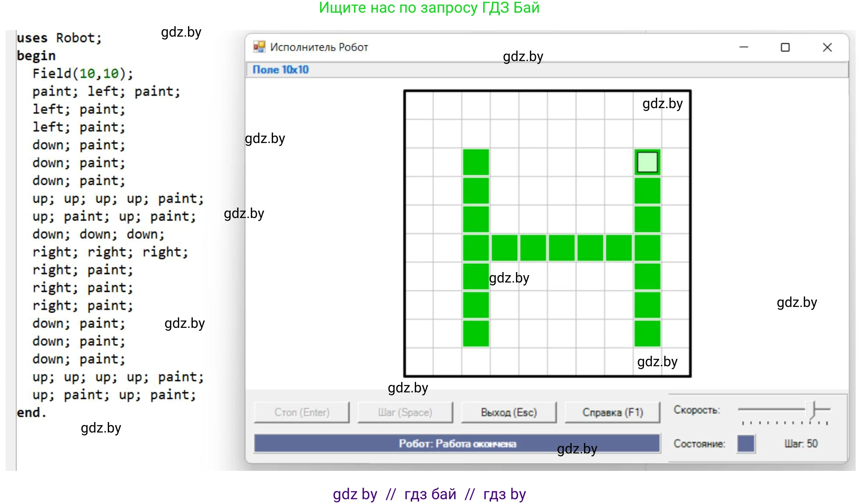This screenshot has width=860, height=504.
Task: Click the Выход (Esc) button
Action: click(x=508, y=412)
